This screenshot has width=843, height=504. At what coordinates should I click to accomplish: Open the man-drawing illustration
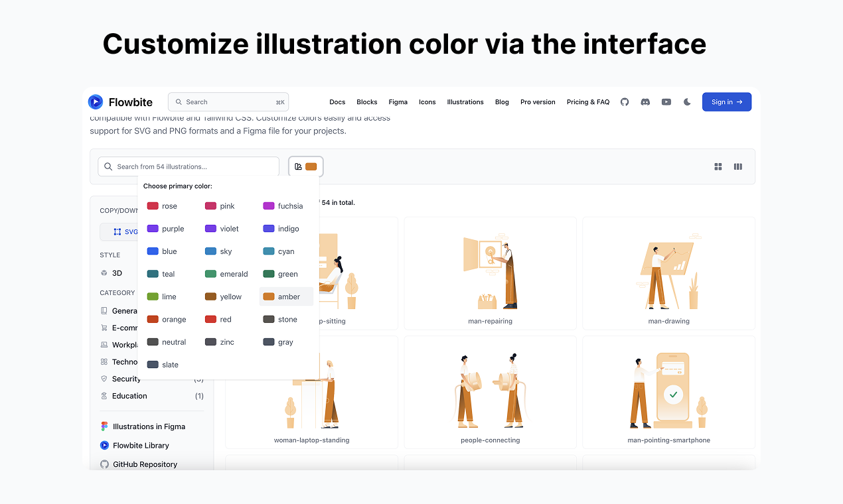(668, 273)
